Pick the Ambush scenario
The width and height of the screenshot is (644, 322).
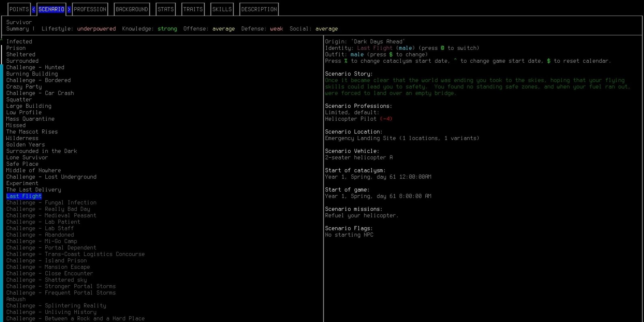pos(16,299)
